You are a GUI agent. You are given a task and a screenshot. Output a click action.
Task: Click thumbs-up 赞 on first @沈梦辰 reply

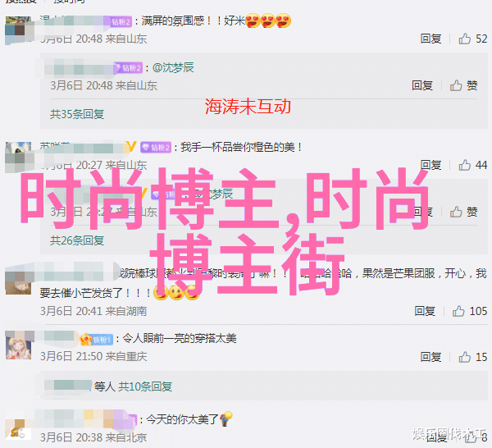tap(464, 85)
